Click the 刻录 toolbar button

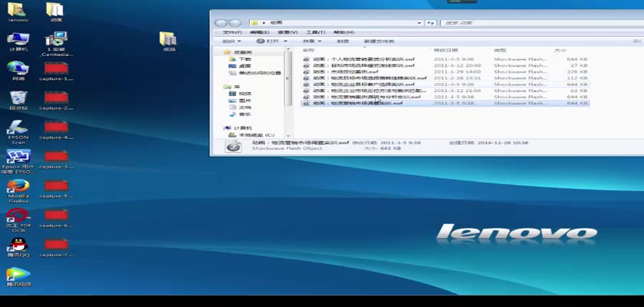pos(343,41)
